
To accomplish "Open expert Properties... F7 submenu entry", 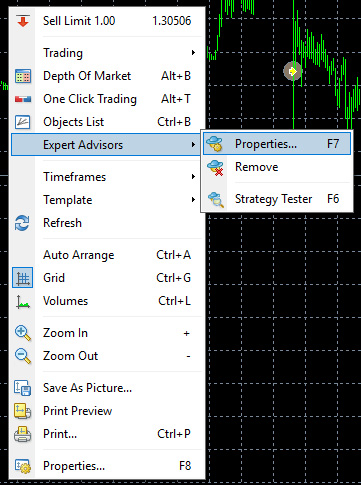I will pos(277,144).
